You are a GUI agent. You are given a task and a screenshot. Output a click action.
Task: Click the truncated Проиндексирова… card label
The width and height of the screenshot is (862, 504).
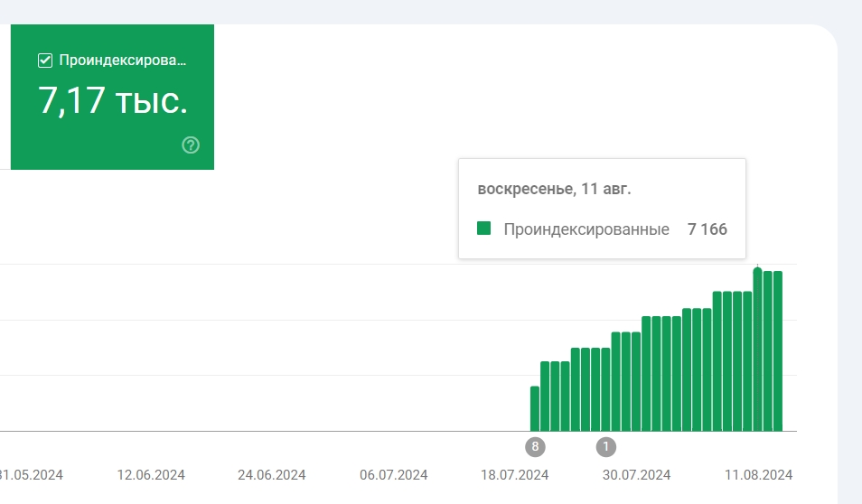tap(122, 61)
